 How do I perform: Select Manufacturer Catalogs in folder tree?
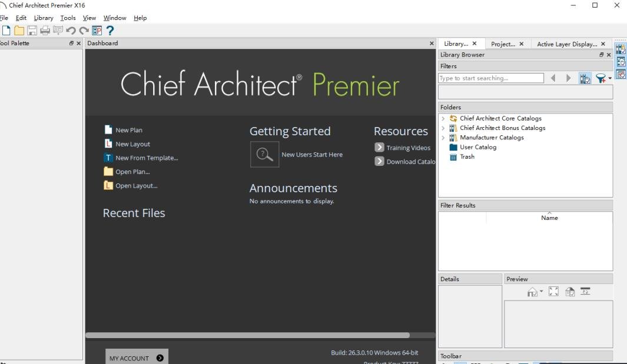(492, 138)
